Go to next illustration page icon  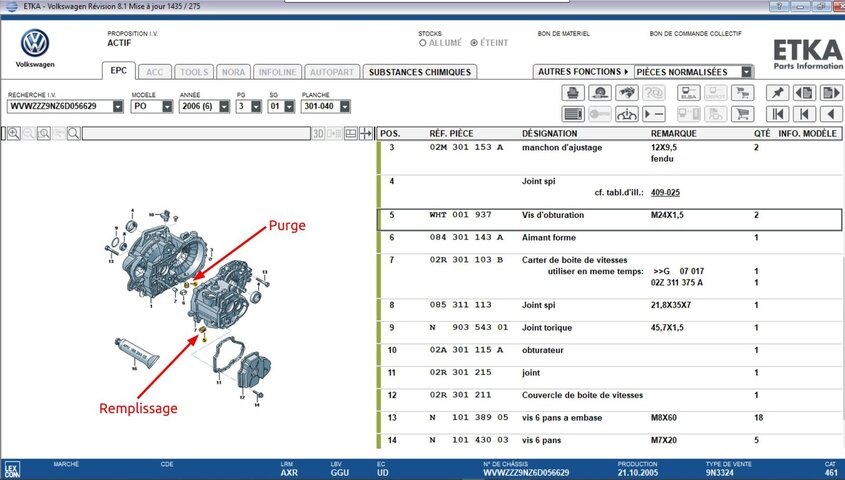tap(831, 93)
